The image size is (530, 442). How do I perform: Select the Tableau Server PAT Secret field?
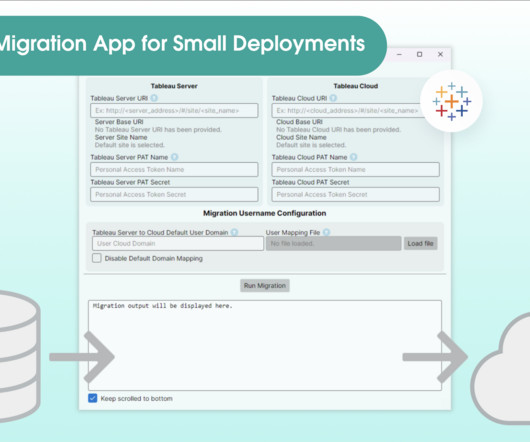174,194
